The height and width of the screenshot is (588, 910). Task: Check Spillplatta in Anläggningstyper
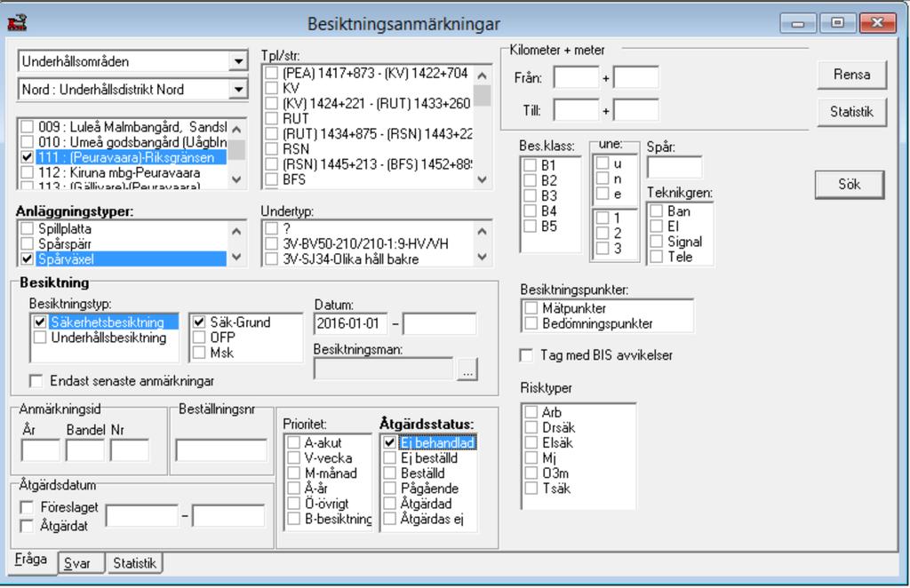pyautogui.click(x=27, y=228)
